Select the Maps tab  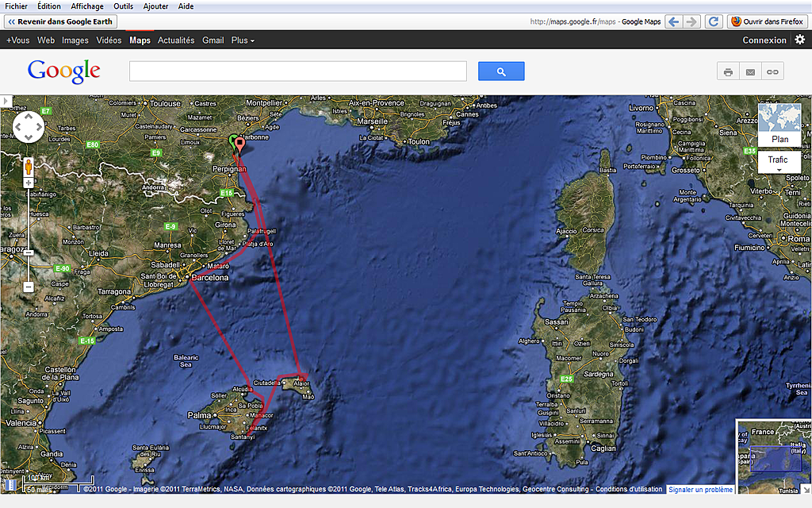(x=140, y=40)
